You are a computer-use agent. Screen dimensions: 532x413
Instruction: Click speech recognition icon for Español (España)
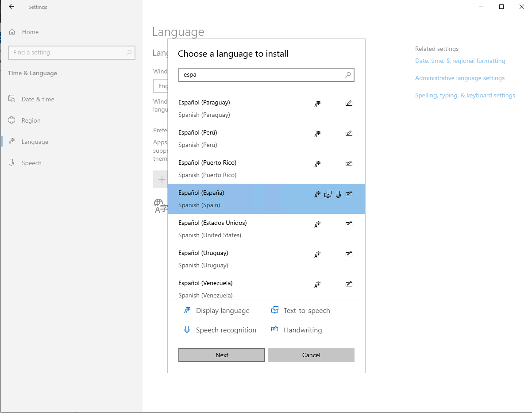click(x=339, y=194)
